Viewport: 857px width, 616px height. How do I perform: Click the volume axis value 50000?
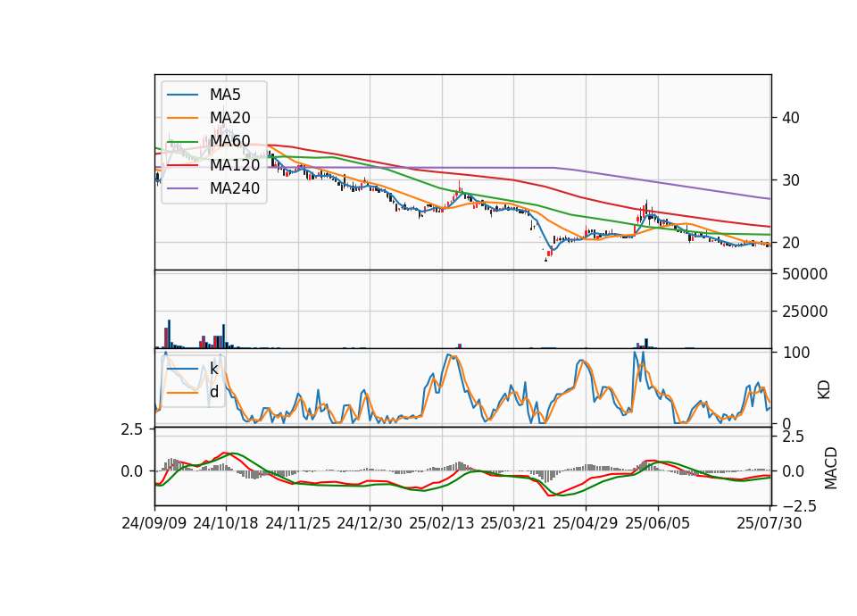pyautogui.click(x=804, y=274)
